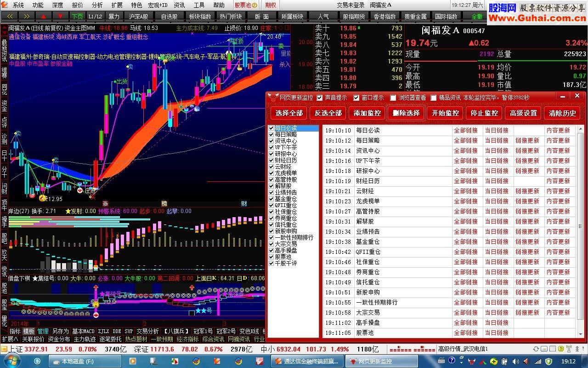Click 添加监控 button
Screen dimensions: 588x368
367,113
